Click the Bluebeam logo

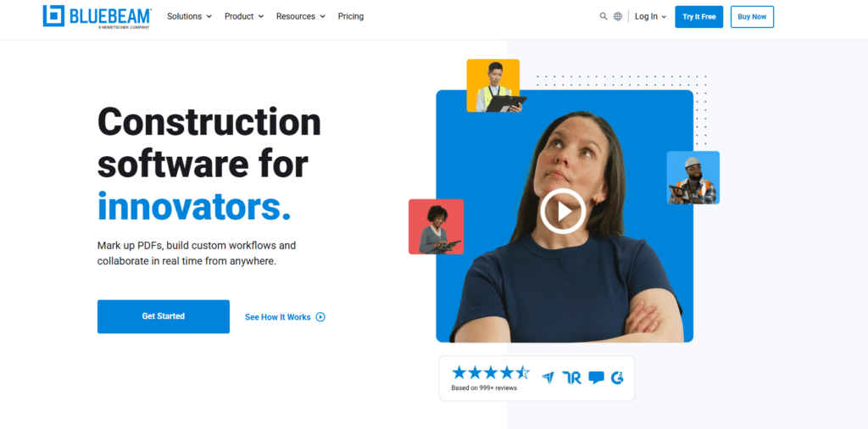tap(97, 17)
